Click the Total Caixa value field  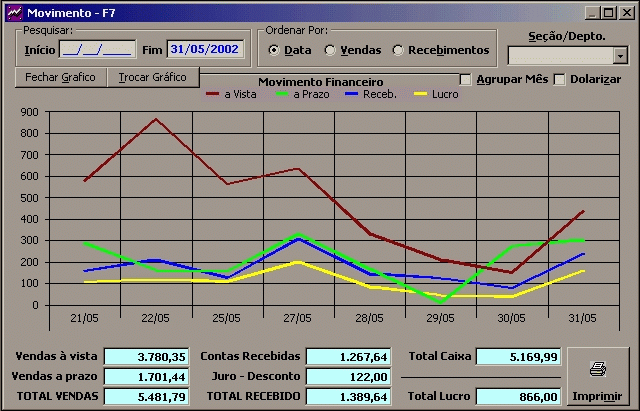[x=518, y=356]
